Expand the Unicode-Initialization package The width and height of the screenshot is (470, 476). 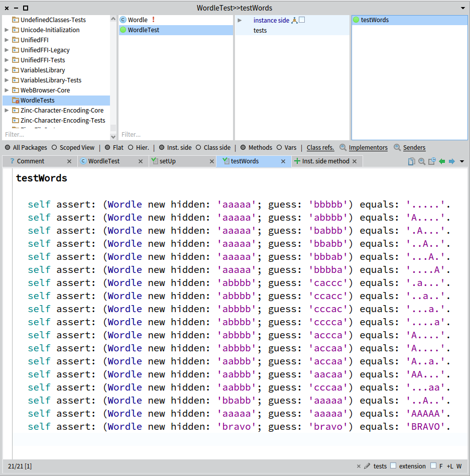point(7,30)
